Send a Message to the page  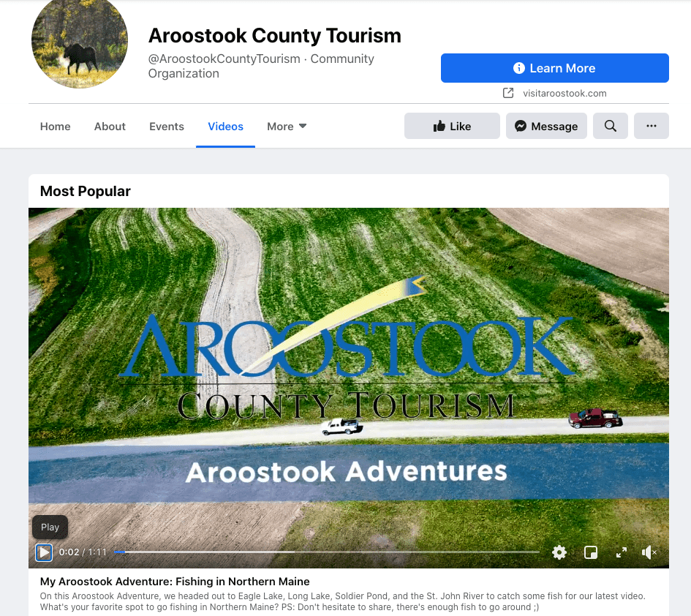coord(546,126)
